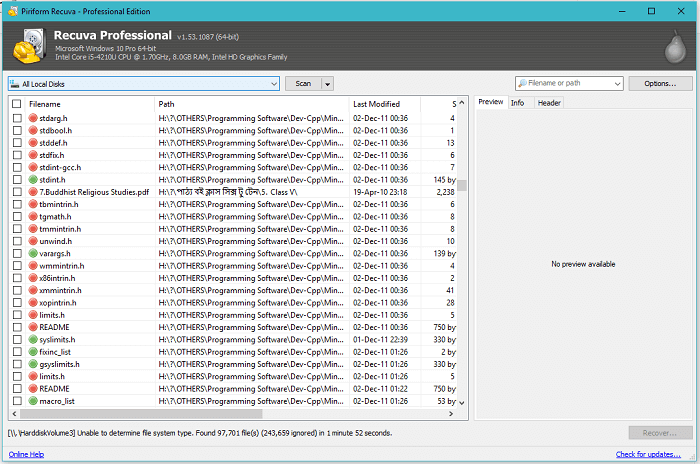Screen dimensions: 700x464
Task: Click red status dot beside stdarg.h
Action: pyautogui.click(x=33, y=118)
